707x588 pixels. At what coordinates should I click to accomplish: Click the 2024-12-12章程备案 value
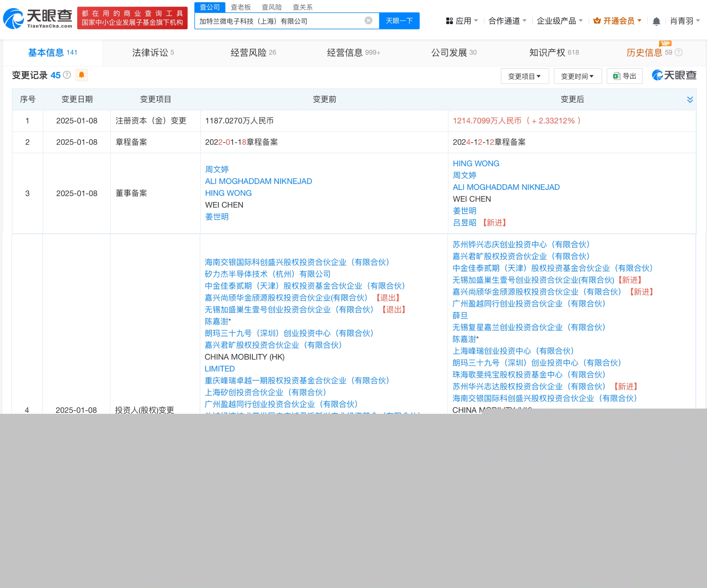(x=489, y=142)
